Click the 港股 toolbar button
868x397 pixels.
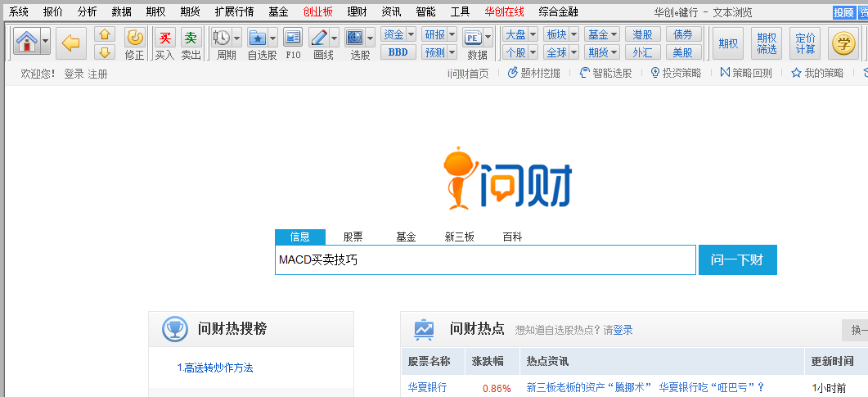point(643,34)
